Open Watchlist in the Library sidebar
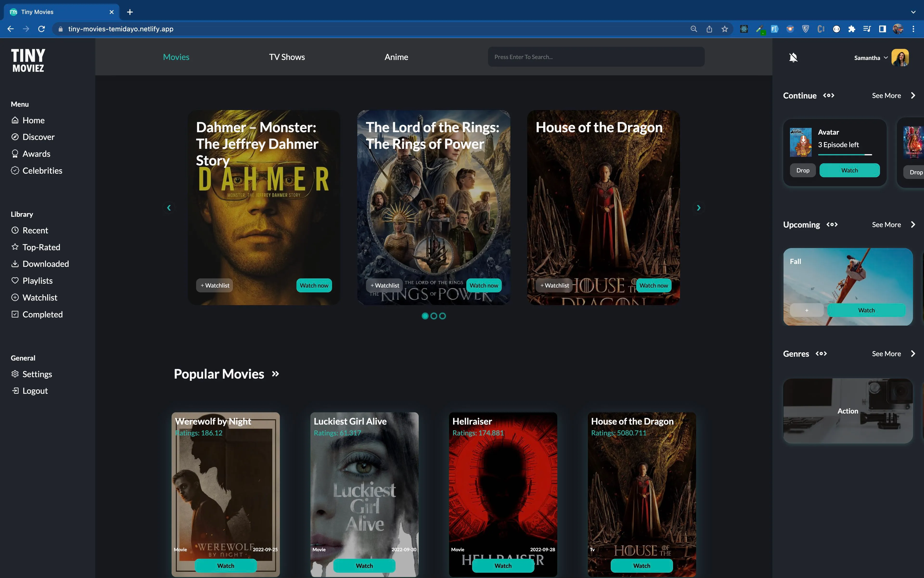Screen dimensions: 924x578 coord(34,297)
